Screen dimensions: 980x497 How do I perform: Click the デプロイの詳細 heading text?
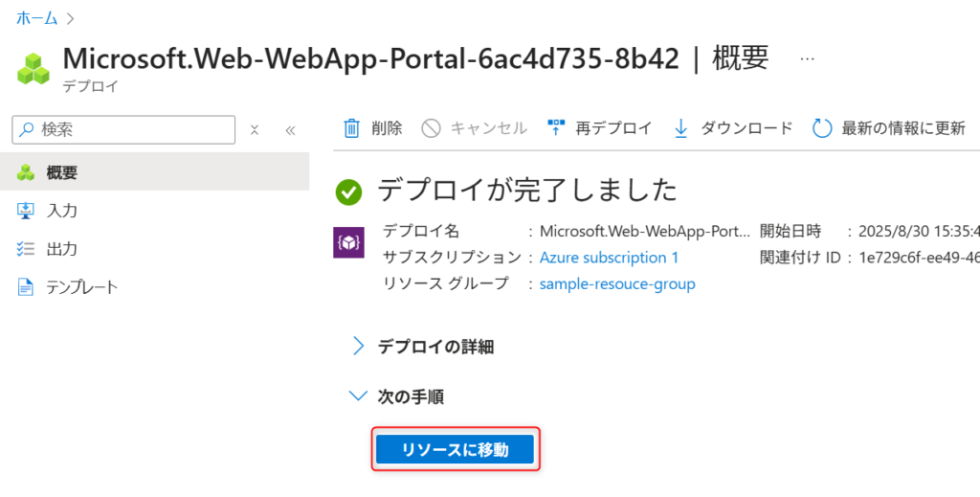point(435,347)
